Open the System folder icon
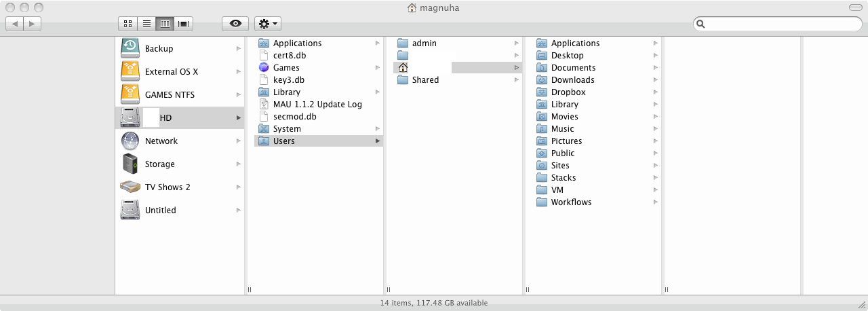Viewport: 868px width, 311px height. click(264, 128)
